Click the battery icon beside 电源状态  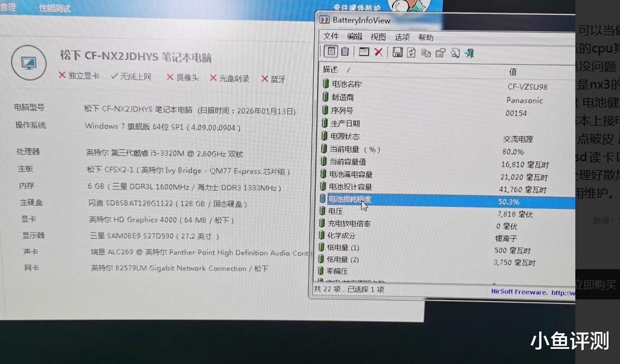[x=324, y=136]
